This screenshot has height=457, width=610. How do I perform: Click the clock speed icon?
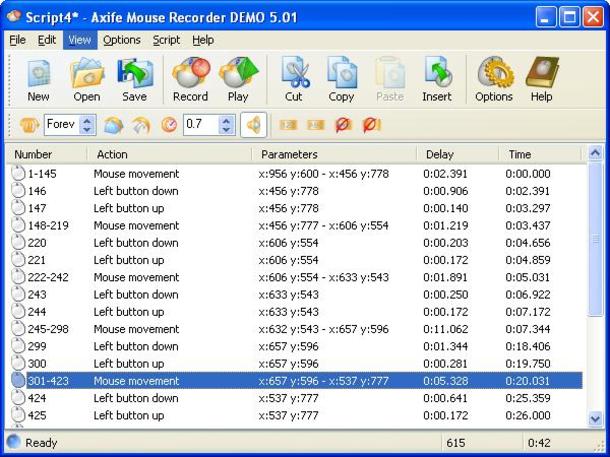click(x=169, y=125)
